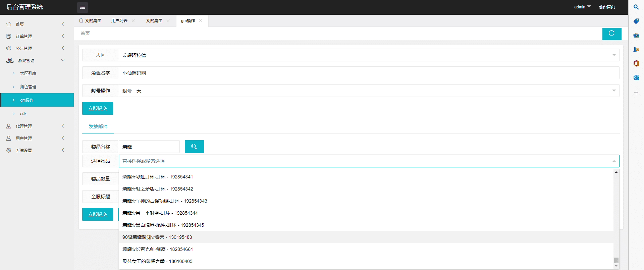Open the 大区 dropdown showing 荣耀阿拉德

[x=369, y=55]
